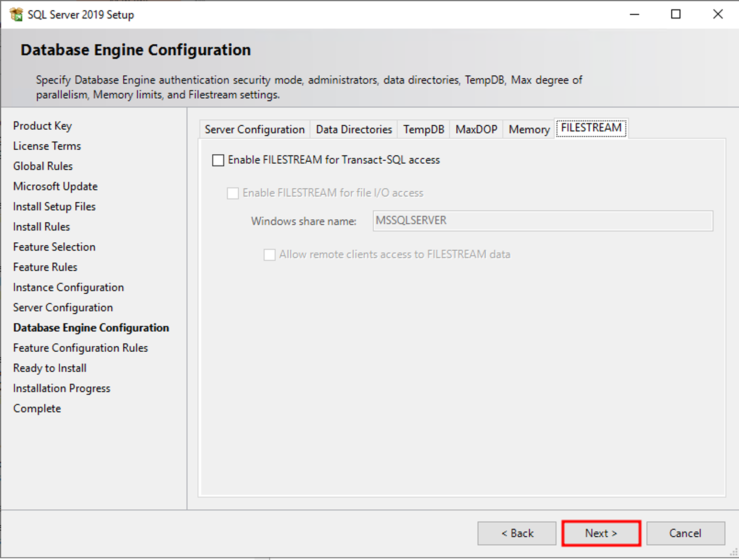Viewport: 739px width, 560px height.
Task: Navigate to Instance Configuration
Action: (x=68, y=287)
